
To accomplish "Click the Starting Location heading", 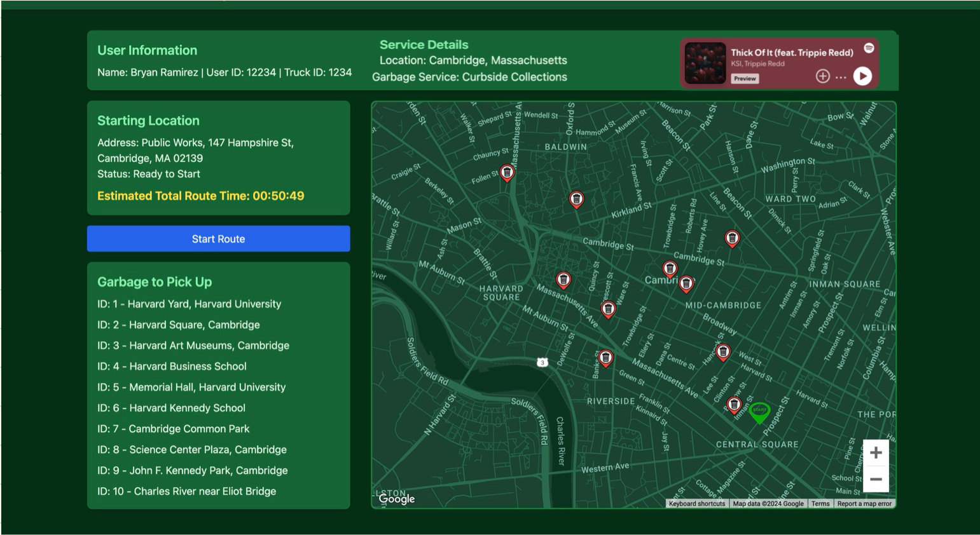I will coord(148,121).
